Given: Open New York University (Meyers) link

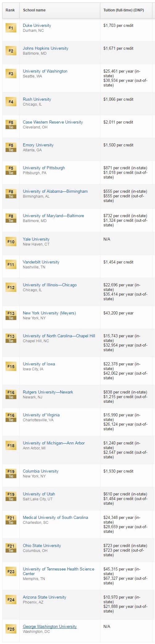Looking at the screenshot, I should coord(49,313).
